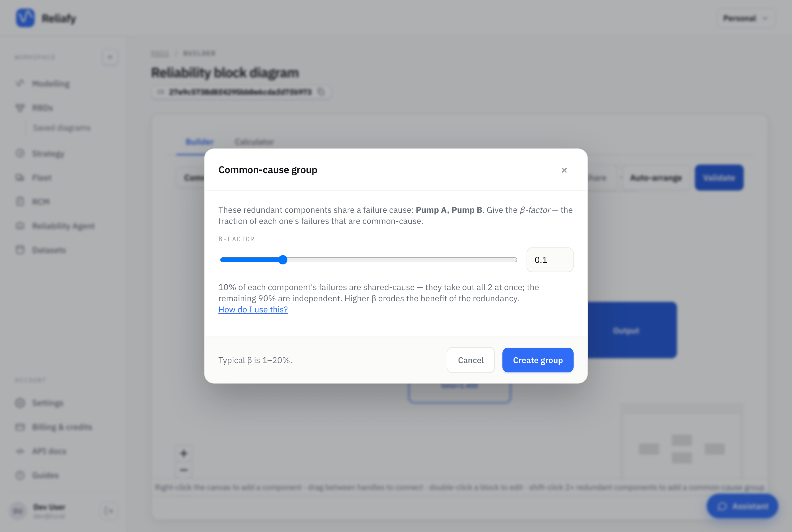Zoom in with the canvas plus button

pos(183,453)
